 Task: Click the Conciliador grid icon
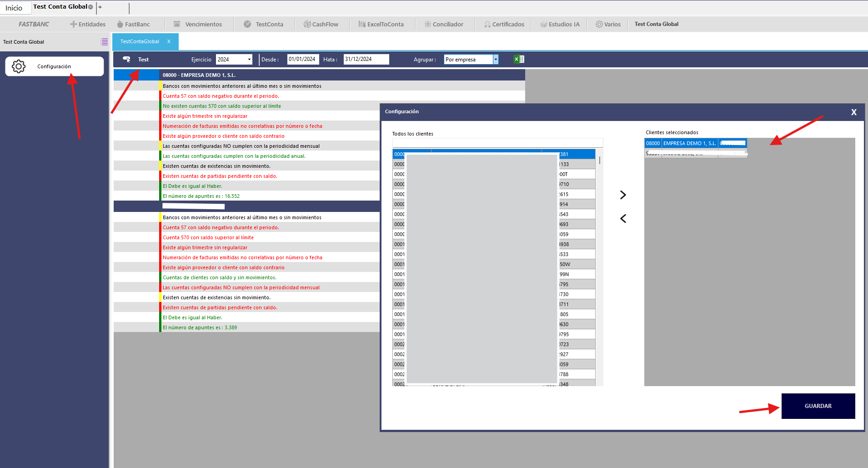point(428,24)
